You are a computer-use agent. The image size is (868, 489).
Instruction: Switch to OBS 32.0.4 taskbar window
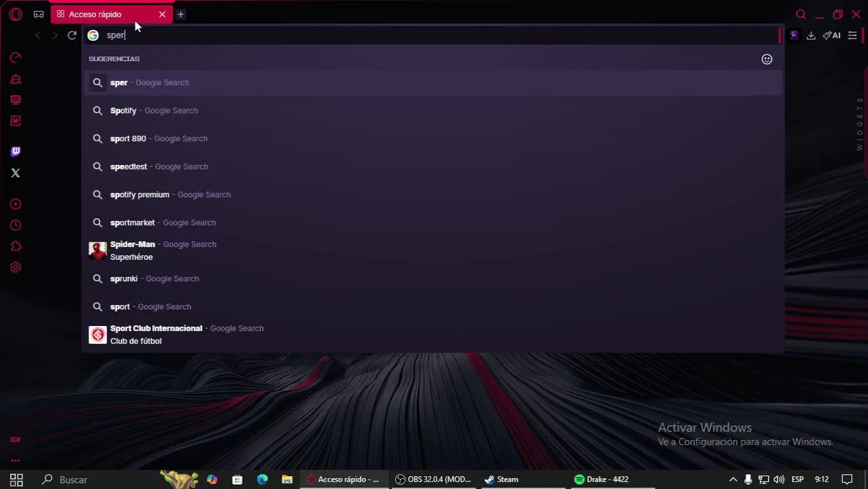click(x=433, y=479)
